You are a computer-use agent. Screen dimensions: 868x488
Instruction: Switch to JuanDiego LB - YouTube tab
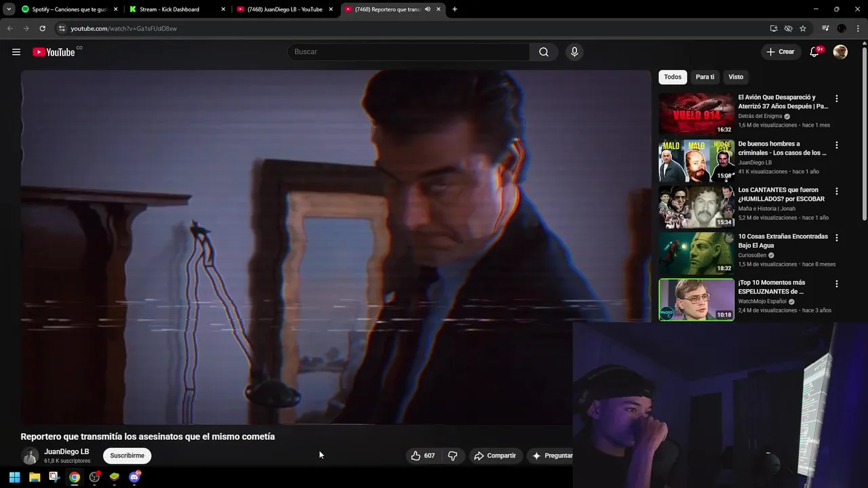click(x=285, y=9)
